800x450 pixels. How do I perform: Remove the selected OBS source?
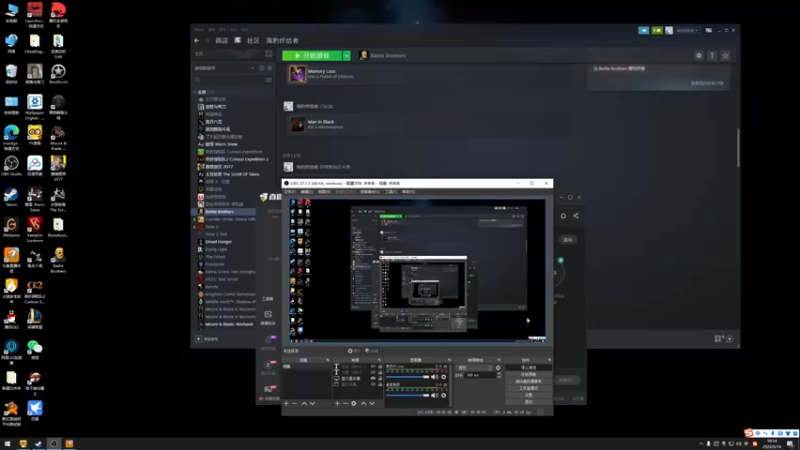coord(345,403)
